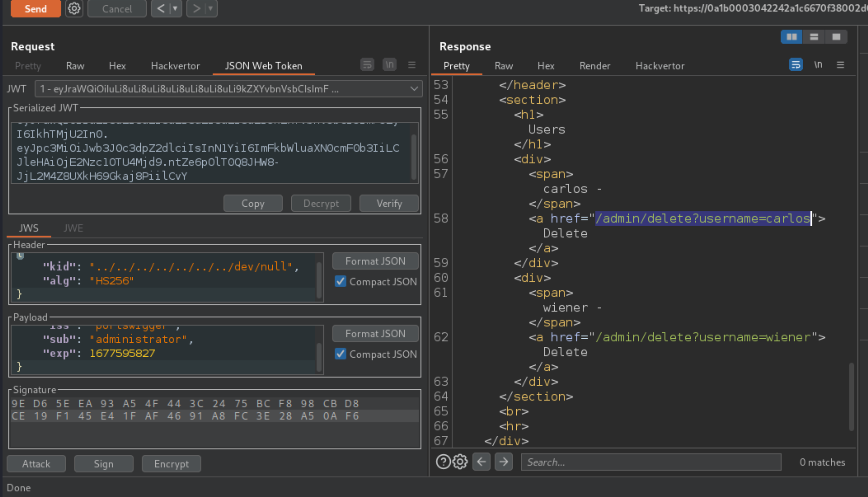Open the request settings gear icon
Screen dimensions: 868x497
coord(74,9)
